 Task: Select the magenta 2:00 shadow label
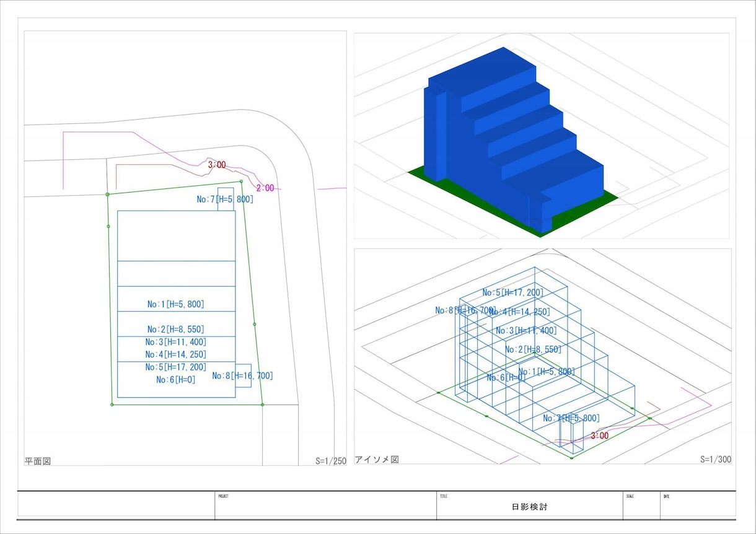(265, 188)
